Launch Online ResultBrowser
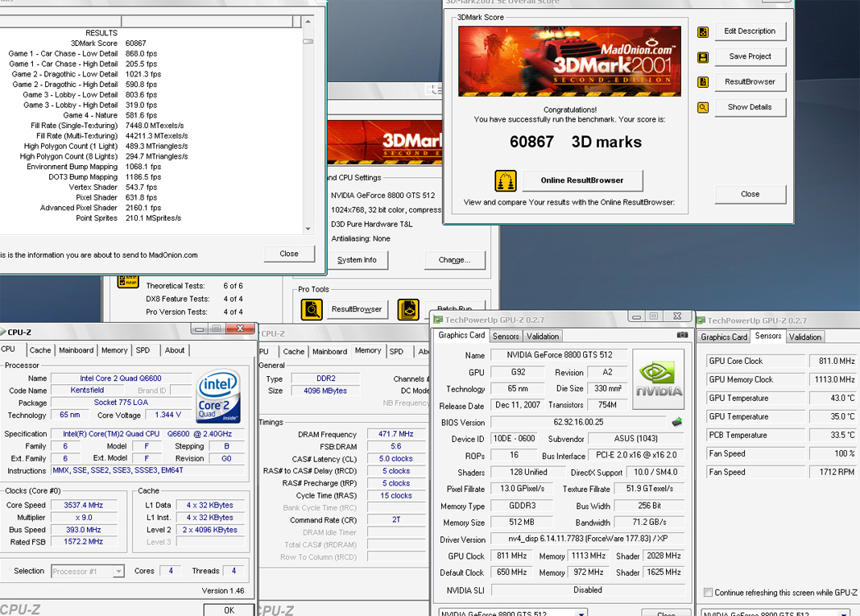Screen dimensions: 860x616 582,180
